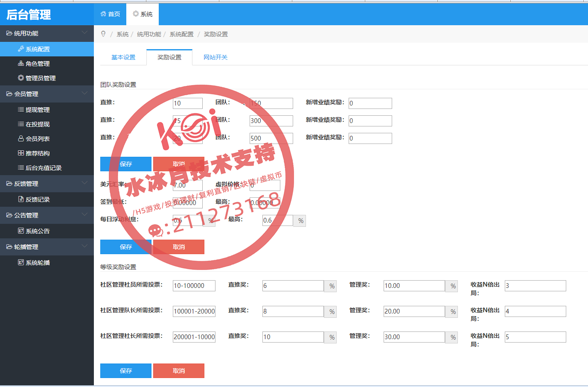
Task: Click the 收益N倍出局 field containing 5
Action: 536,337
